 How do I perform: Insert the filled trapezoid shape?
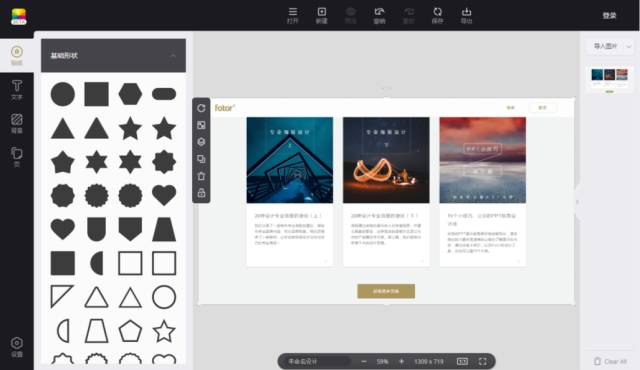pos(164,229)
